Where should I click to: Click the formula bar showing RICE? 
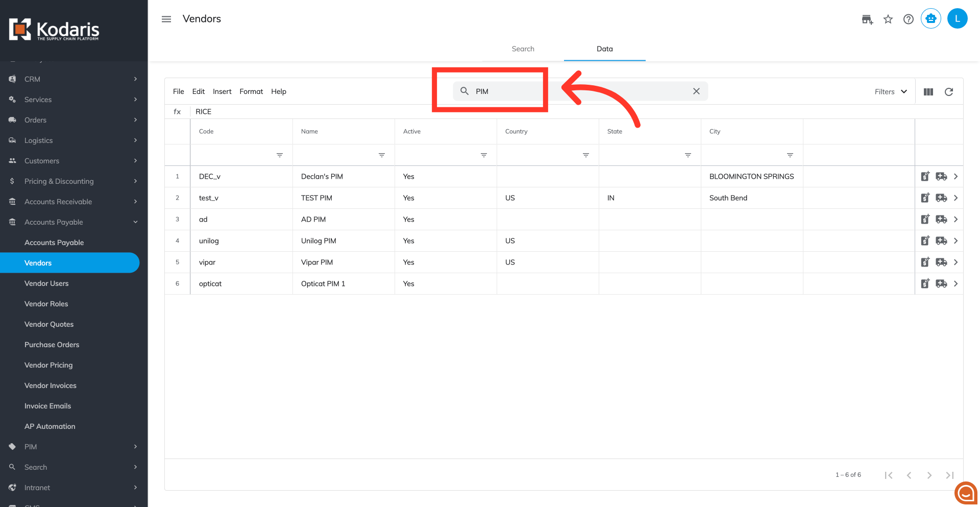pyautogui.click(x=577, y=112)
